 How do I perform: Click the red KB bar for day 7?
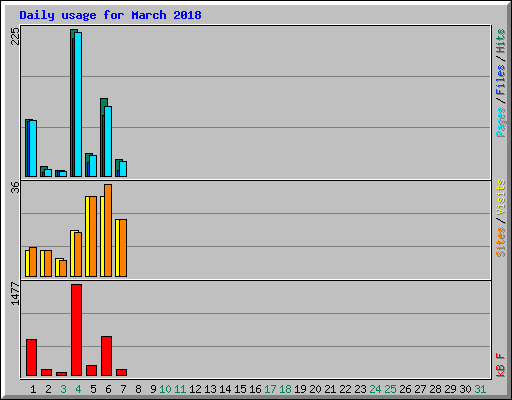122,372
